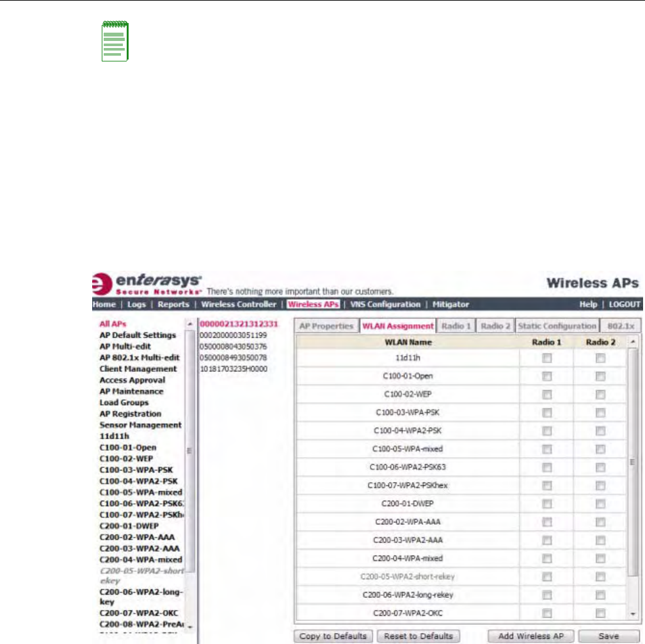The width and height of the screenshot is (645, 644).
Task: Click the sidebar scrollbar thumb
Action: pos(189,451)
